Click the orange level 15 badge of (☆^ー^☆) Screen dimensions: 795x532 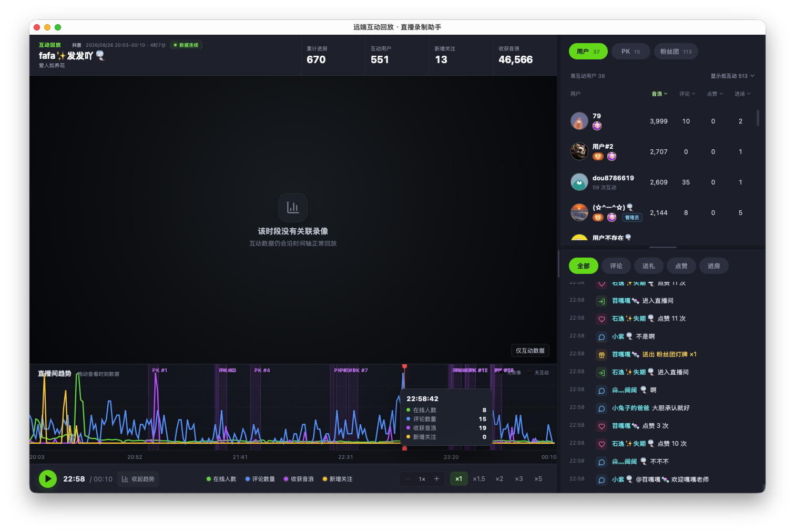coord(598,217)
